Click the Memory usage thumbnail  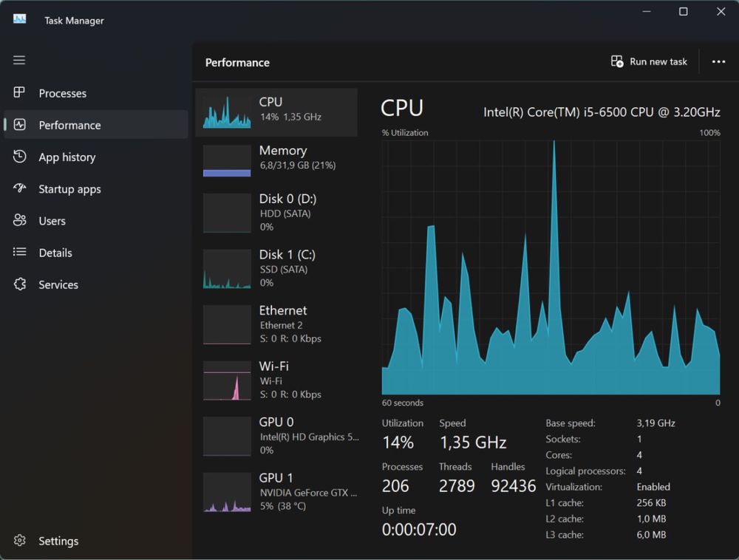coord(227,160)
